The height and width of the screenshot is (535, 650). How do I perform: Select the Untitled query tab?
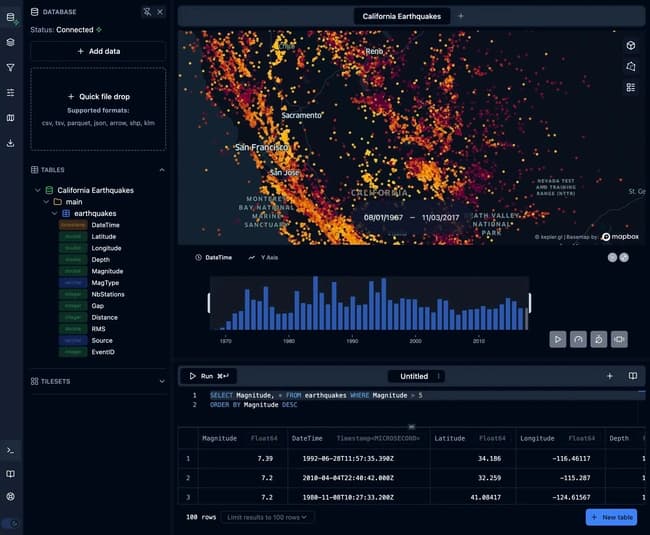(414, 376)
